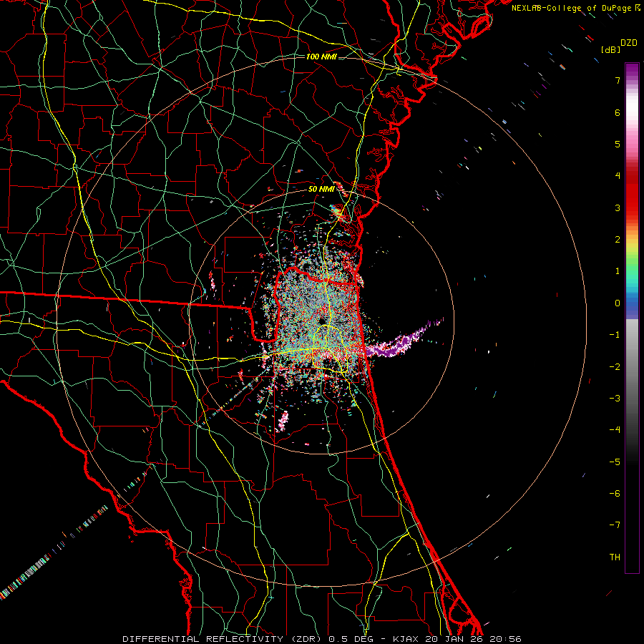Select the 6 dB scale label
This screenshot has width=644, height=644.
pos(618,112)
